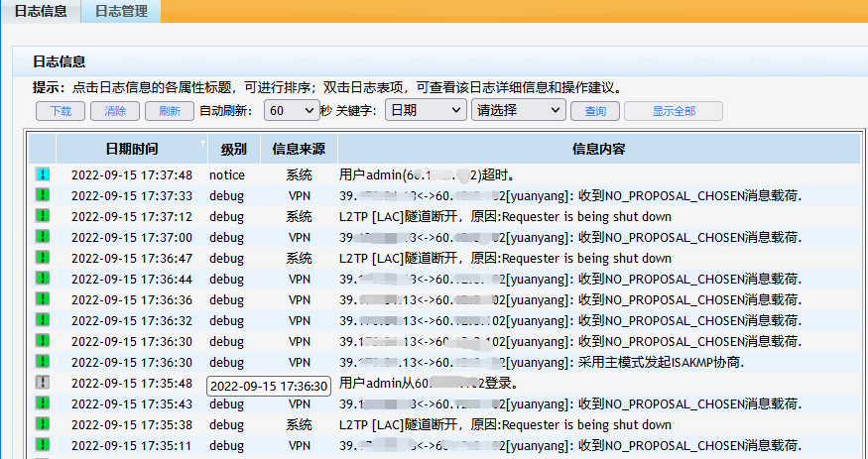Screen dimensions: 868x459
Task: Click the green icon on the 17:36:47 row
Action: tap(43, 258)
